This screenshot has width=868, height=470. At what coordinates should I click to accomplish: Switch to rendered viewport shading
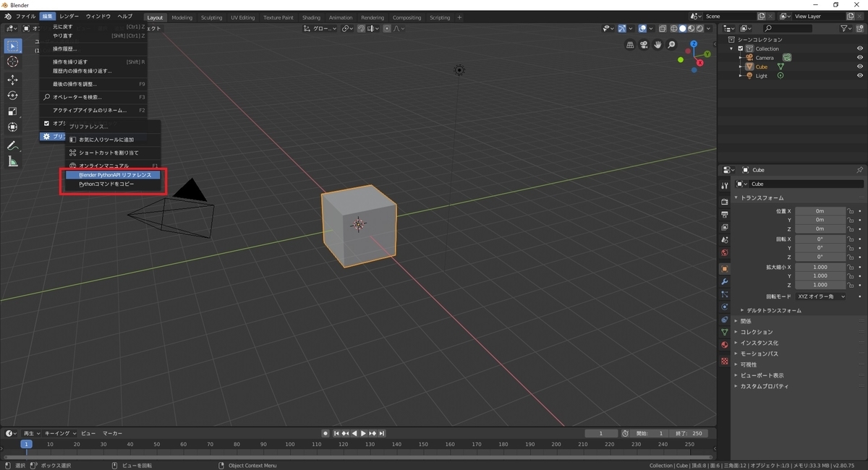(x=700, y=29)
